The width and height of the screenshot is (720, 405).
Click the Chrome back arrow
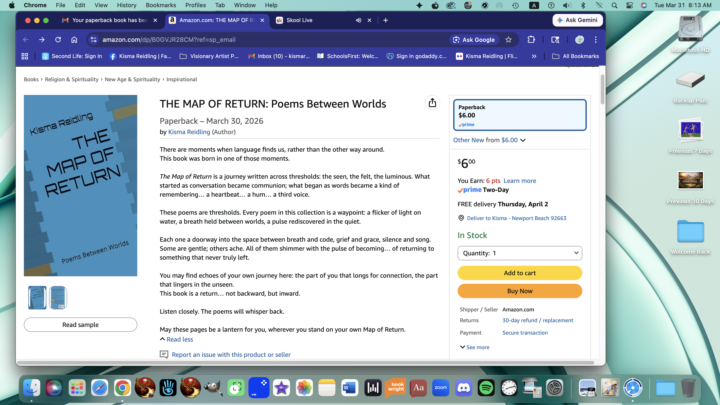click(26, 40)
